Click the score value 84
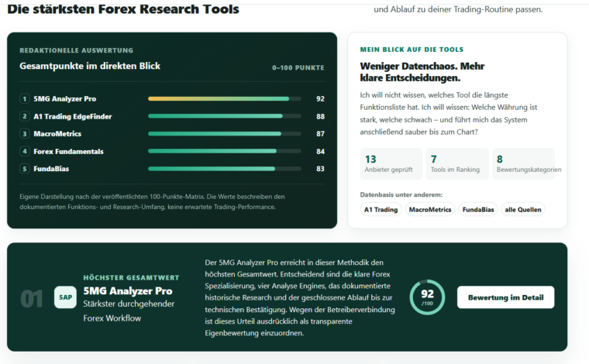 [x=320, y=151]
